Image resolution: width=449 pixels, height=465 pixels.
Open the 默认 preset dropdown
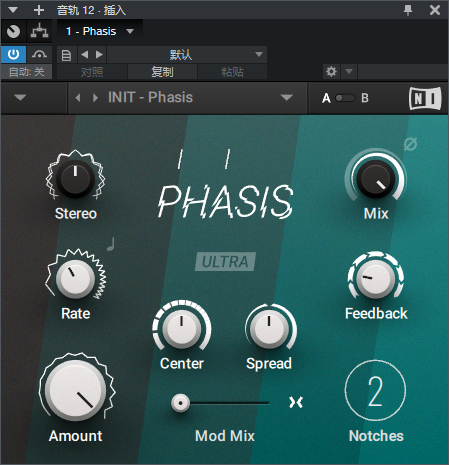187,55
